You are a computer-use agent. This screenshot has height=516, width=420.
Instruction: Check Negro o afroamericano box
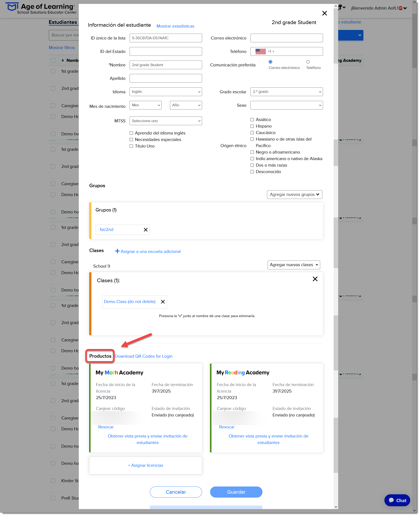[252, 152]
